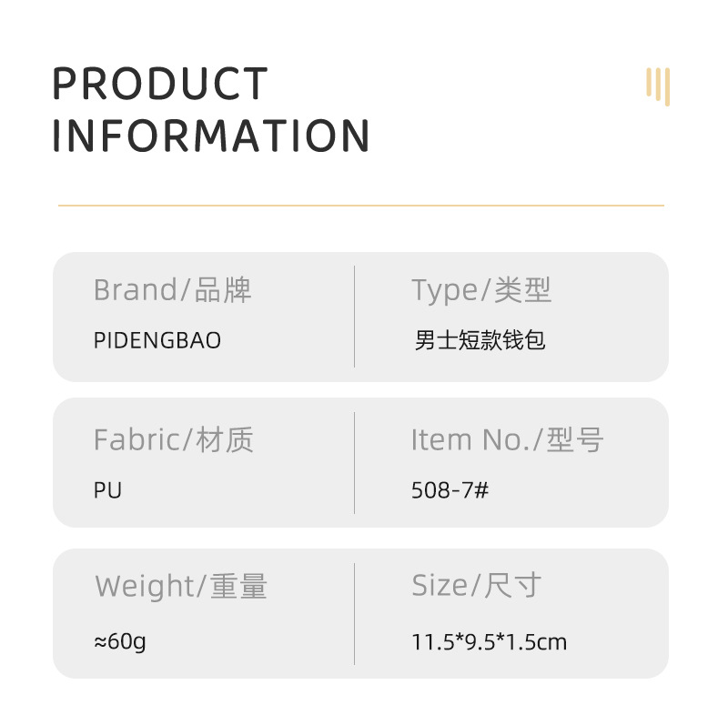
Task: Click the 11.5*9.5*1.5cm size value
Action: 489,642
